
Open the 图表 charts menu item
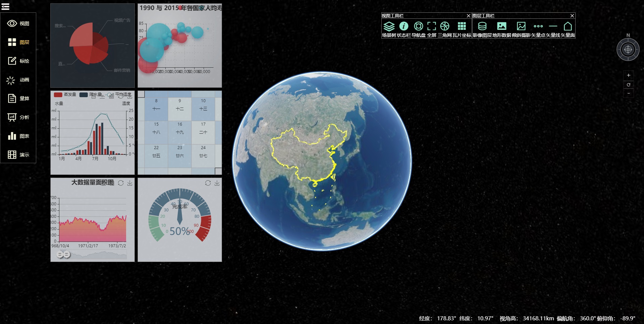coord(18,136)
